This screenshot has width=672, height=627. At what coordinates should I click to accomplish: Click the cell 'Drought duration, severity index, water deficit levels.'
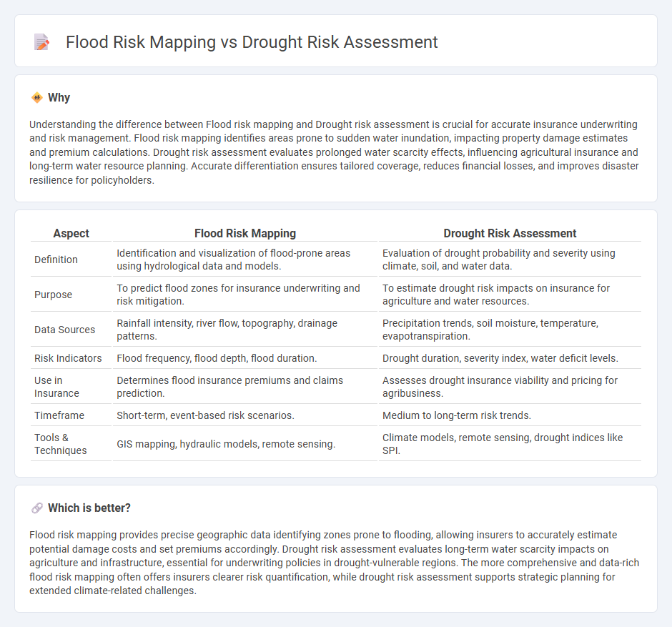pos(510,358)
